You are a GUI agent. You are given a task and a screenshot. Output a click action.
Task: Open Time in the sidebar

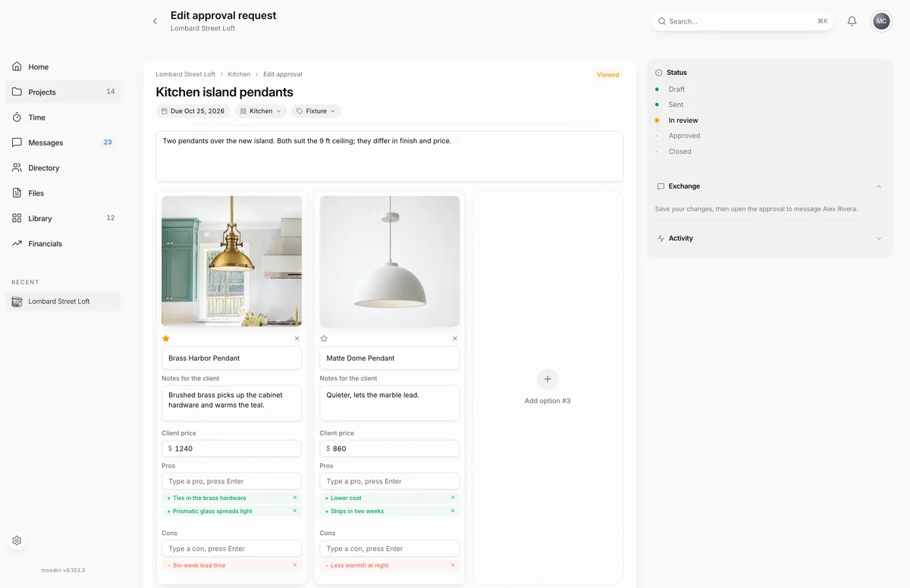click(x=63, y=117)
